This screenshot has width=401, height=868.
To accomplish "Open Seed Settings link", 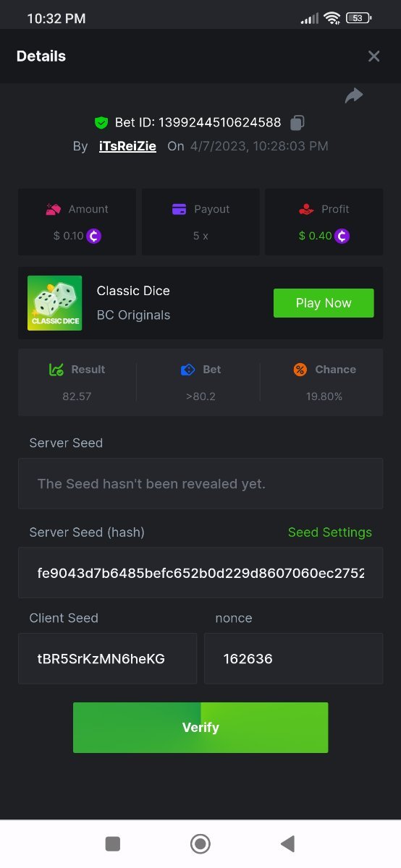I will pyautogui.click(x=330, y=532).
